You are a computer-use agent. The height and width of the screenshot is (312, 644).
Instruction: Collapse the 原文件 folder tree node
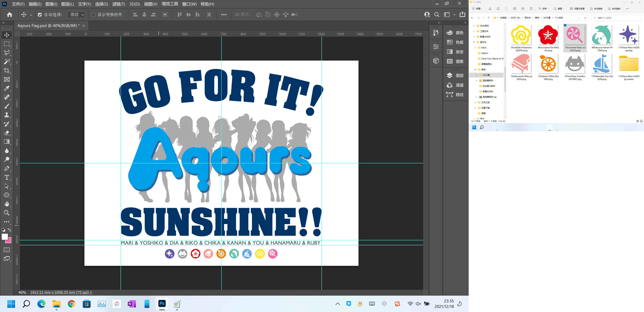(474, 42)
